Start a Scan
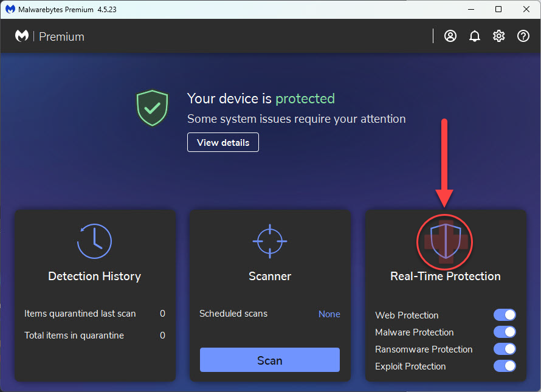Viewport: 541px width, 392px height. click(x=269, y=360)
